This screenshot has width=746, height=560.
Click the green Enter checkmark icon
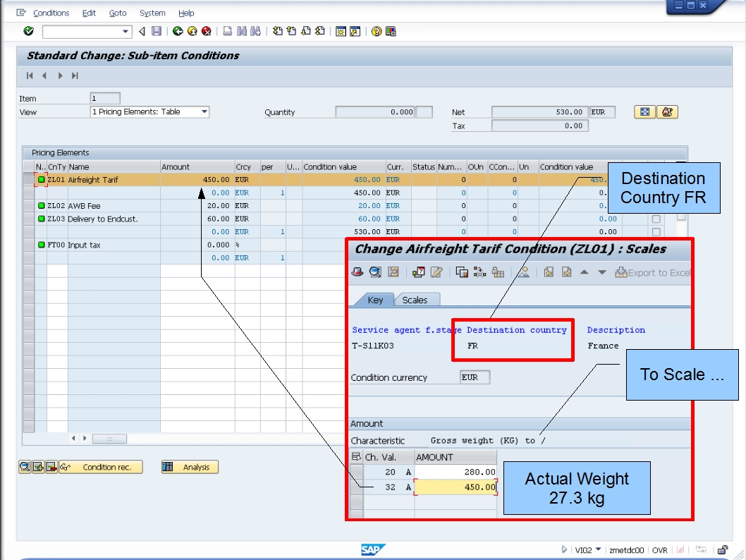tap(29, 31)
